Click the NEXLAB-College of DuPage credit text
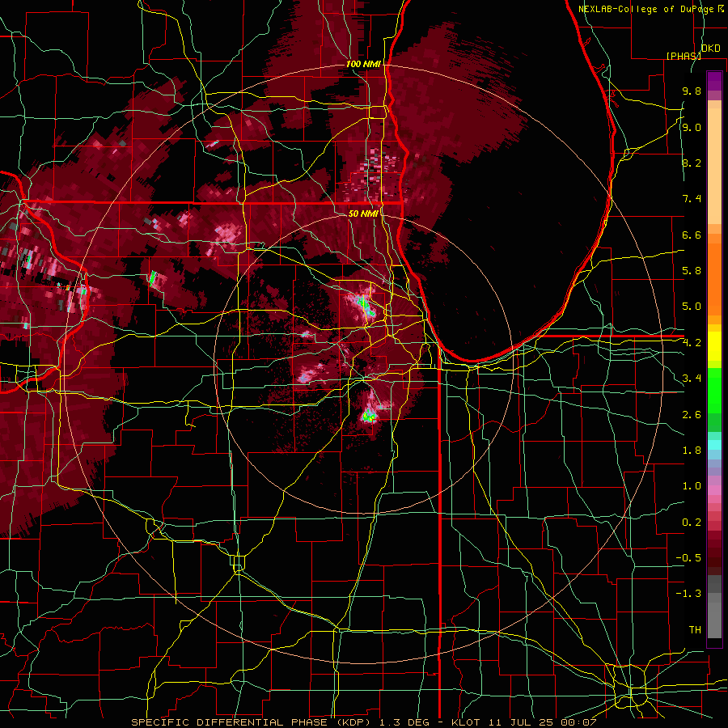This screenshot has height=728, width=728. tap(645, 9)
